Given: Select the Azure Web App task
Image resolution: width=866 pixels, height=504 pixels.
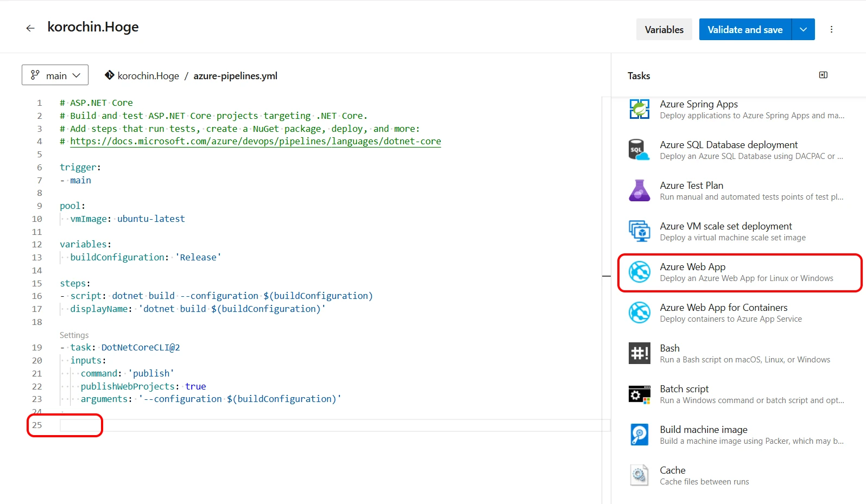Looking at the screenshot, I should click(x=739, y=272).
